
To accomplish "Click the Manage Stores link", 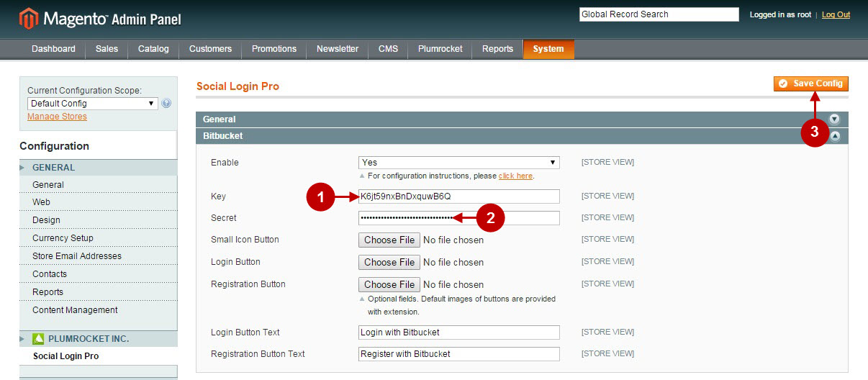I will coord(57,117).
